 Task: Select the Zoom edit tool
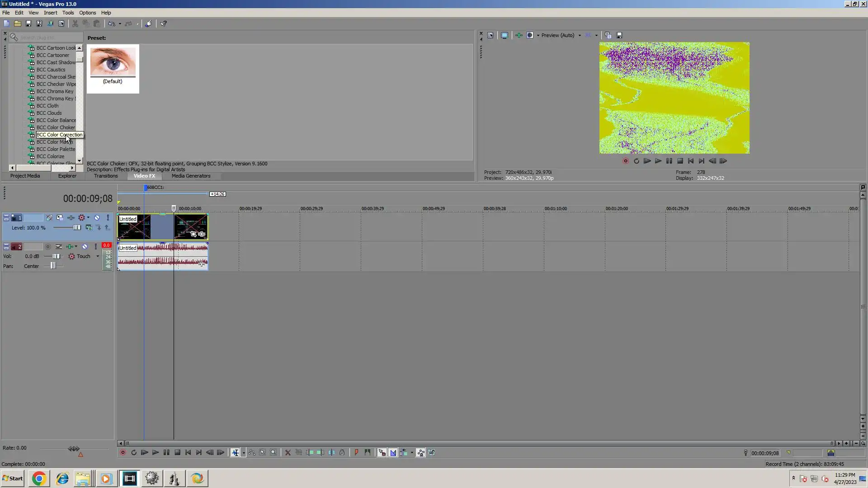(x=274, y=453)
